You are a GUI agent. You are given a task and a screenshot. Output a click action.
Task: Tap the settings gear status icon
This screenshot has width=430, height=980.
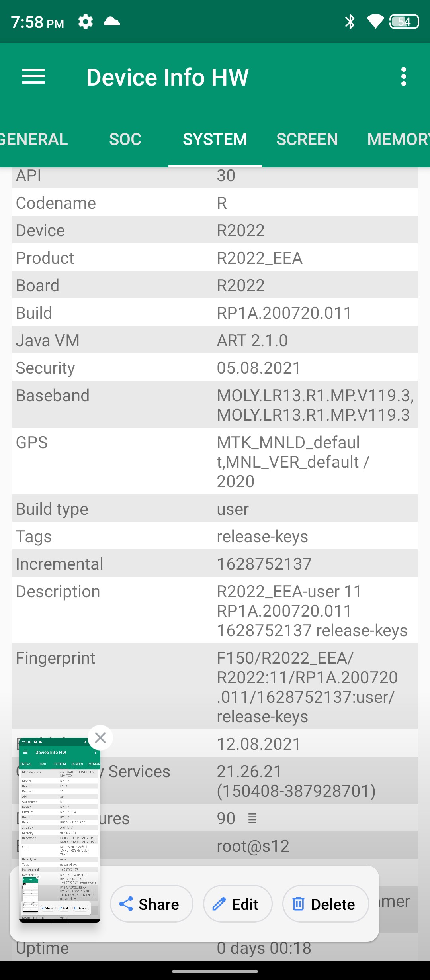click(x=86, y=22)
